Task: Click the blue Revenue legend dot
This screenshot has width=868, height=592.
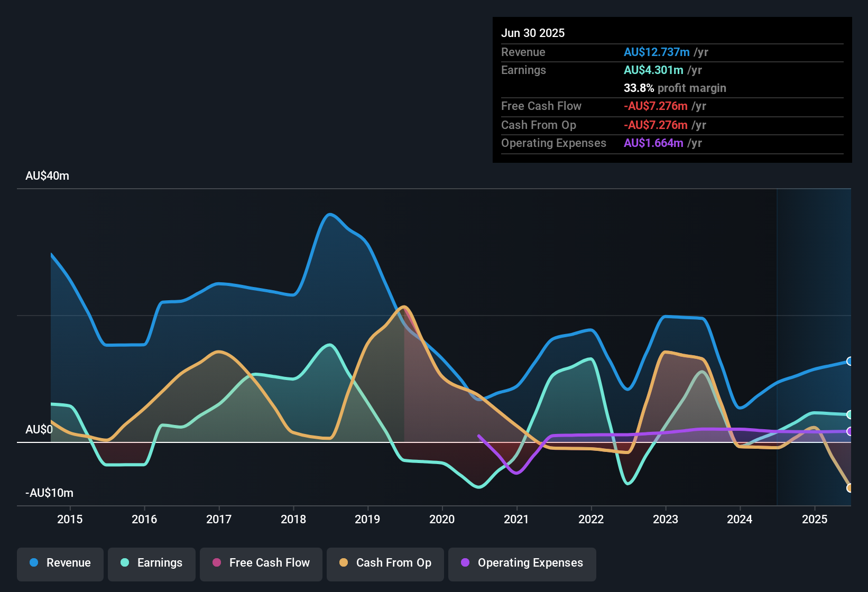Action: pos(34,563)
